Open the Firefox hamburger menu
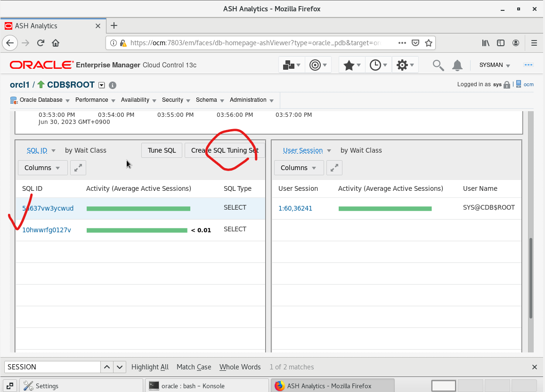The image size is (545, 392). tap(534, 43)
